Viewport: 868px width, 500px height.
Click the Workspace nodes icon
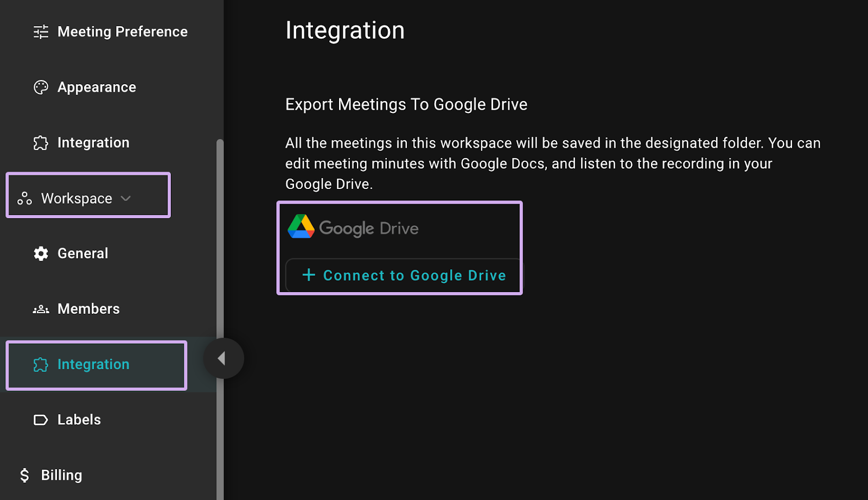pyautogui.click(x=24, y=198)
